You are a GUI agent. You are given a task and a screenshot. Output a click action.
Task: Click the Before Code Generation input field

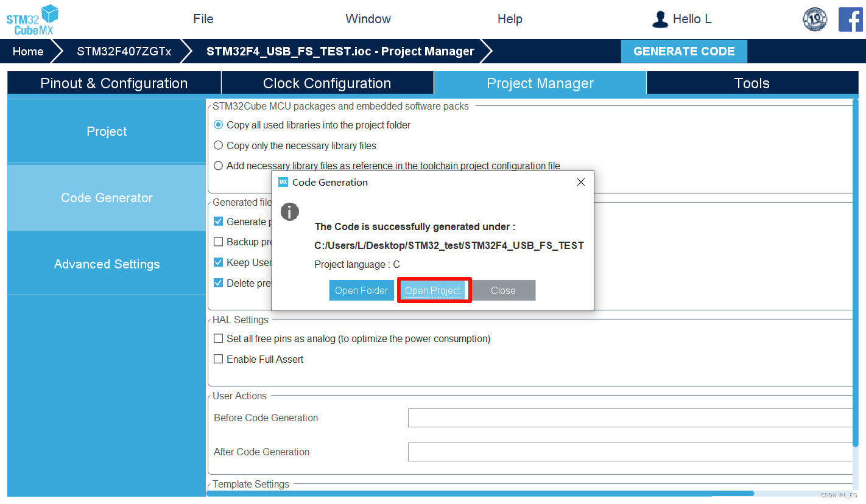coord(630,418)
